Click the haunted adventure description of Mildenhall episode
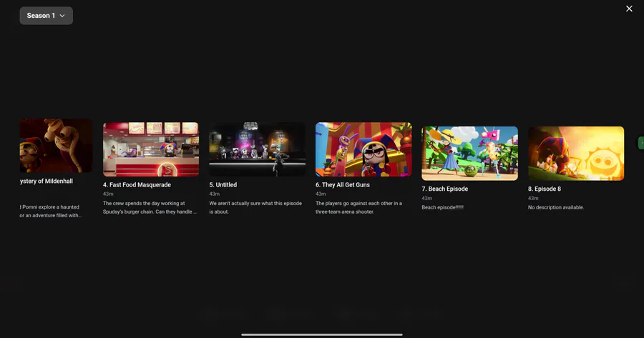Screen dimensions: 644x338 tap(51, 212)
